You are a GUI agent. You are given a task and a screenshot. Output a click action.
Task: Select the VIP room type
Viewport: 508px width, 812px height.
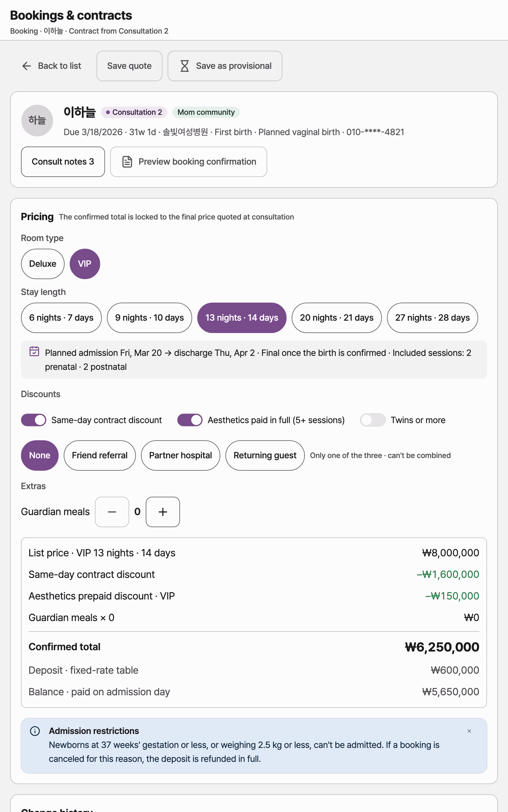point(85,264)
